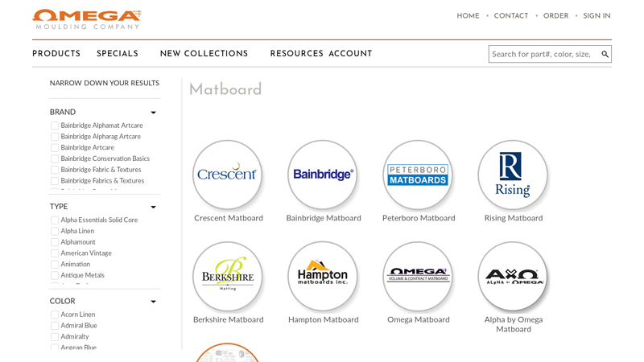Image resolution: width=644 pixels, height=362 pixels.
Task: Collapse the BRAND filter section arrow
Action: click(x=153, y=113)
